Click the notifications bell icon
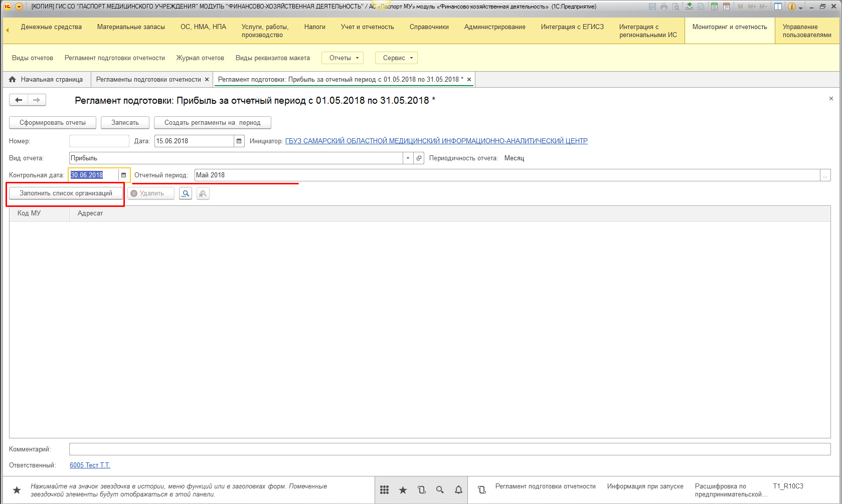Viewport: 842px width, 504px height. (x=458, y=490)
